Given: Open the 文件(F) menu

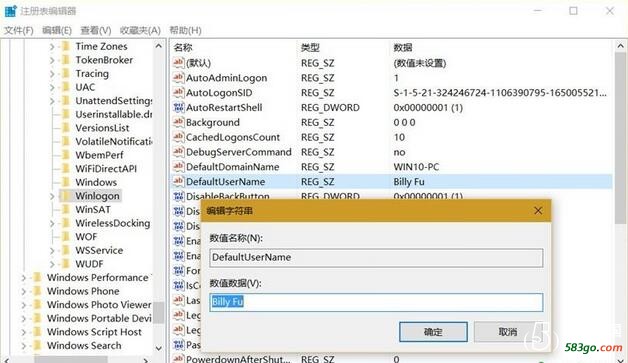Looking at the screenshot, I should [18, 30].
